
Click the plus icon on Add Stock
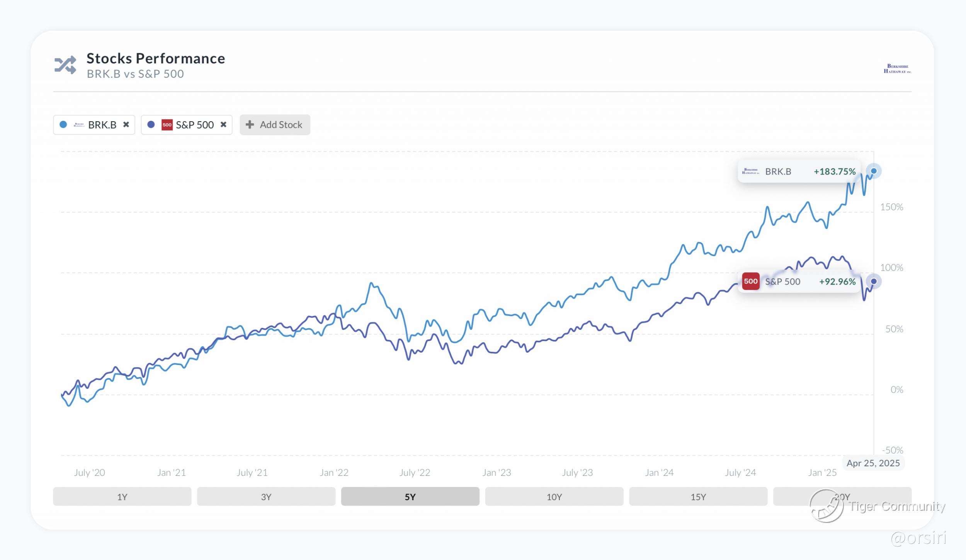250,124
